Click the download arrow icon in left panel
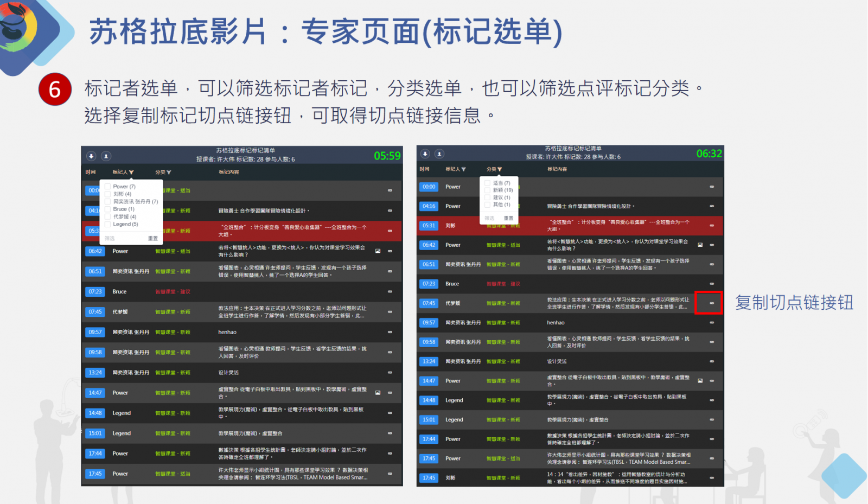Image resolution: width=868 pixels, height=504 pixels. point(92,156)
